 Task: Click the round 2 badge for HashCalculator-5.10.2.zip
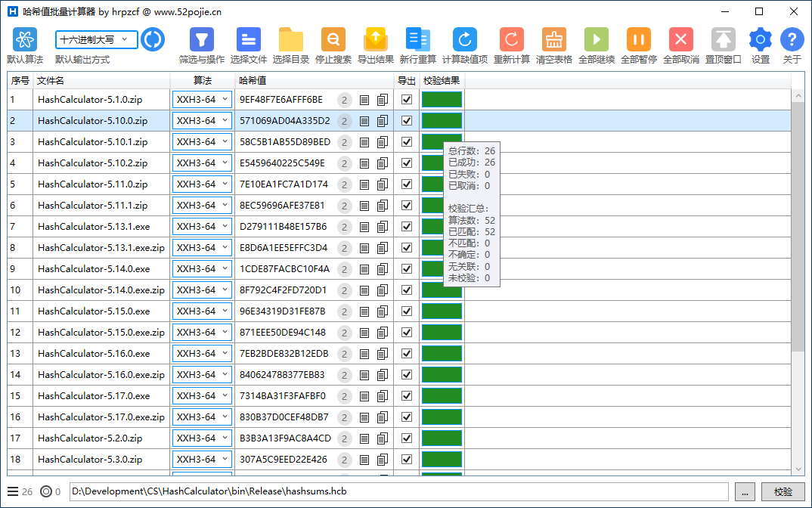[344, 163]
